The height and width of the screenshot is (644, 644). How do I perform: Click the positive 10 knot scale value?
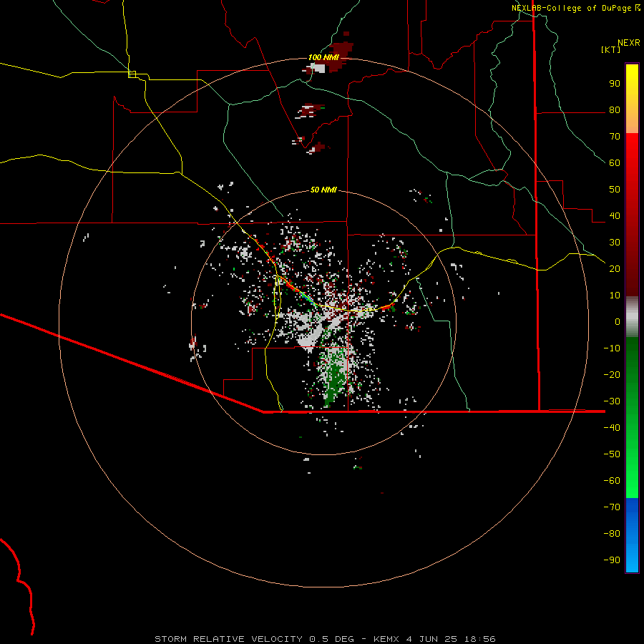pos(615,296)
